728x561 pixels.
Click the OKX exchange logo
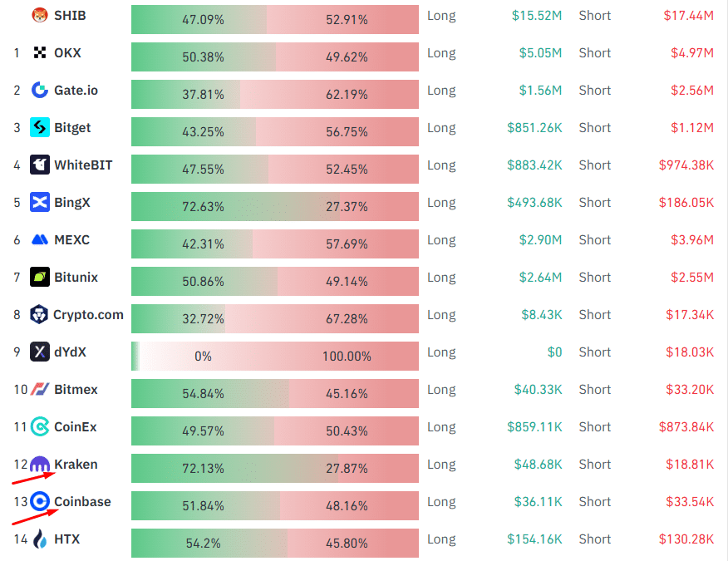(x=40, y=53)
